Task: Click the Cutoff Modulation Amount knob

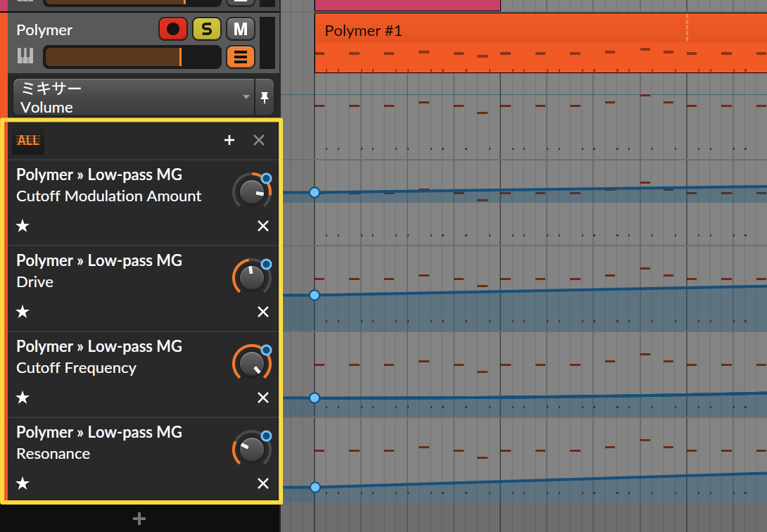Action: pos(251,191)
